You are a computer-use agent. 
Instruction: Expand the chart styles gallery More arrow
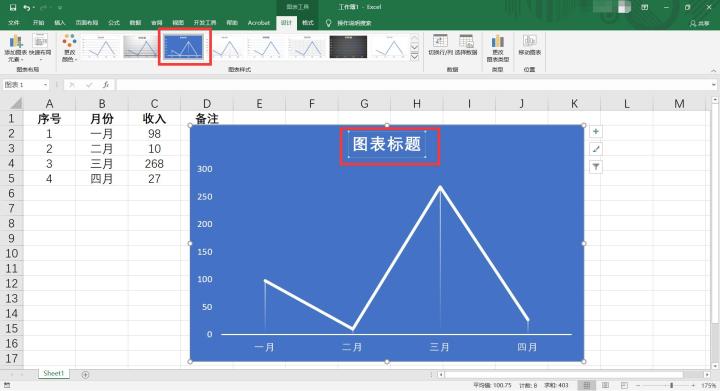coord(415,57)
